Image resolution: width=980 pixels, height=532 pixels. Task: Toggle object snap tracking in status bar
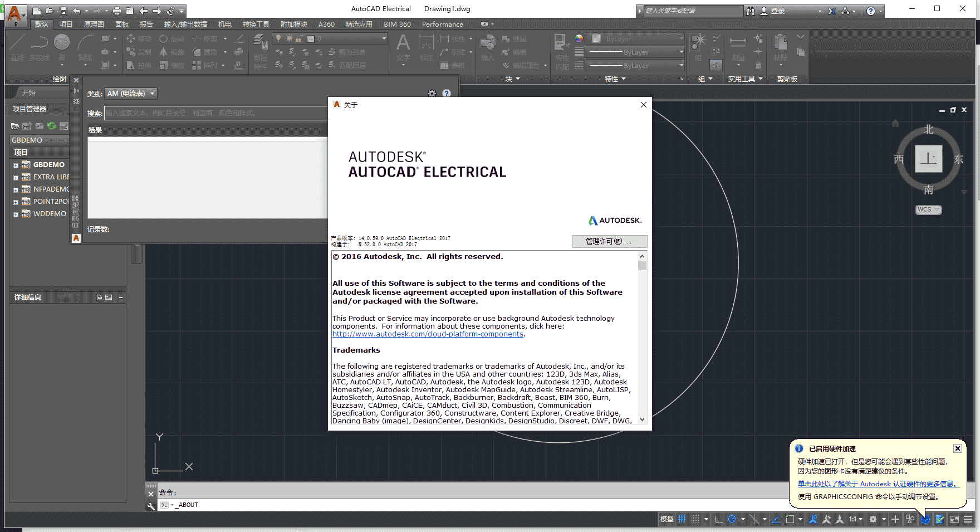click(x=776, y=519)
